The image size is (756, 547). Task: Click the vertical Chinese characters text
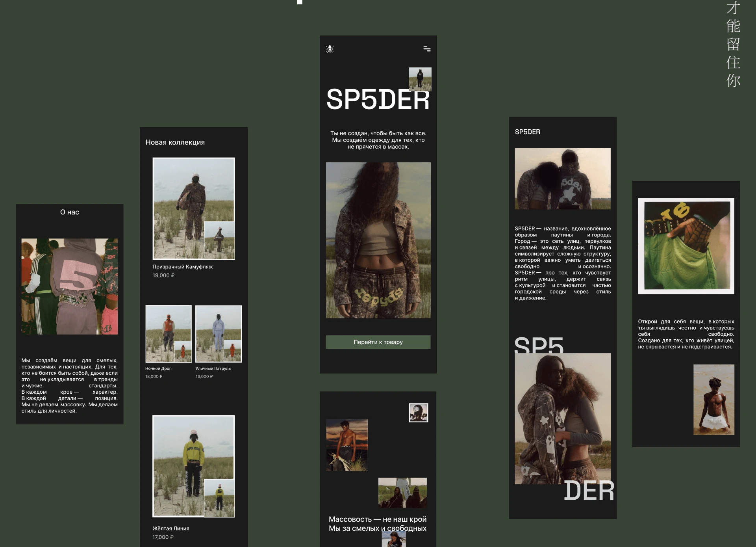coord(733,44)
